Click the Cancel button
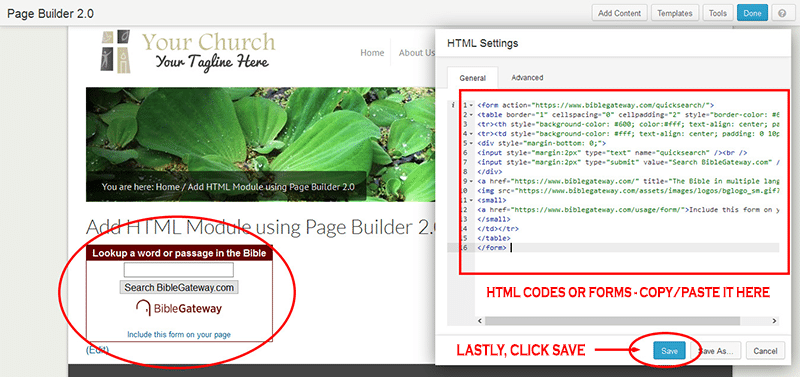 (x=765, y=351)
